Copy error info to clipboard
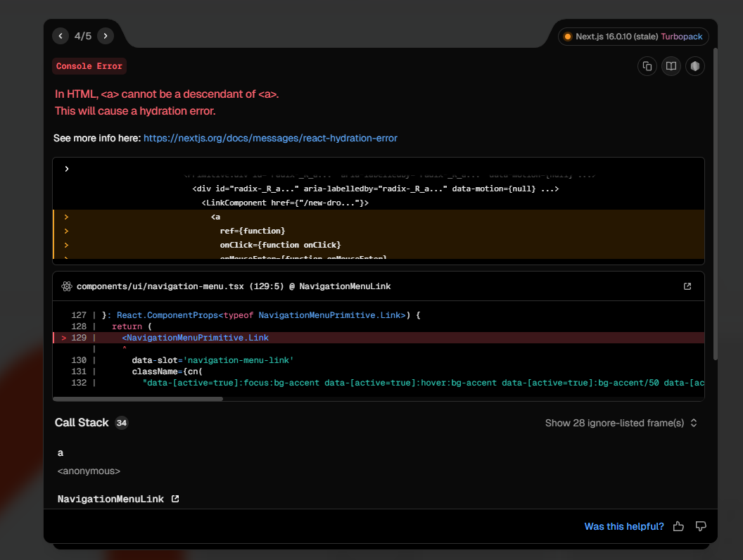743x560 pixels. click(647, 66)
